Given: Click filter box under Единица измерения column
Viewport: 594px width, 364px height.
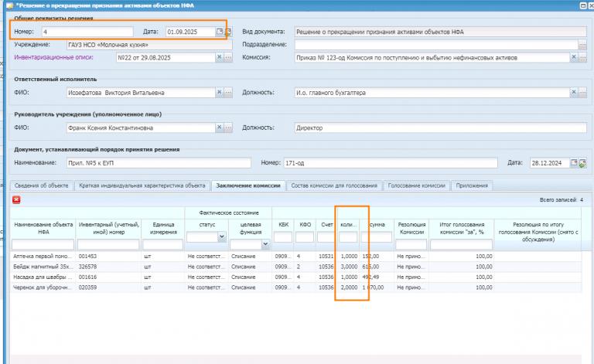Looking at the screenshot, I should (x=163, y=244).
